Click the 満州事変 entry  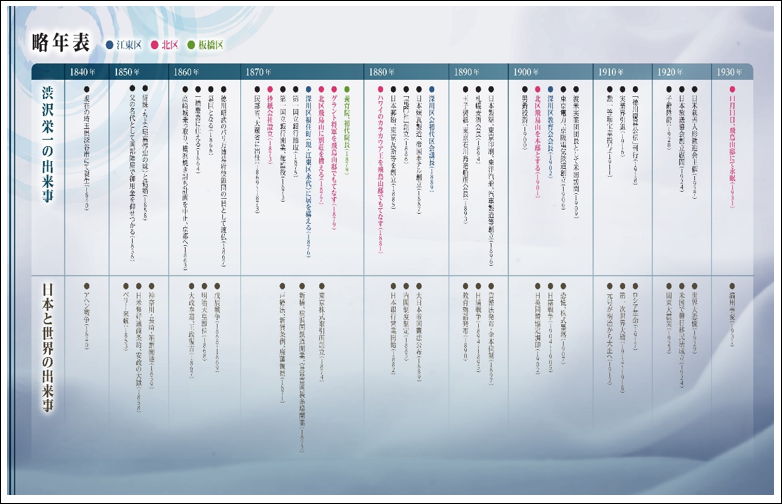(733, 315)
